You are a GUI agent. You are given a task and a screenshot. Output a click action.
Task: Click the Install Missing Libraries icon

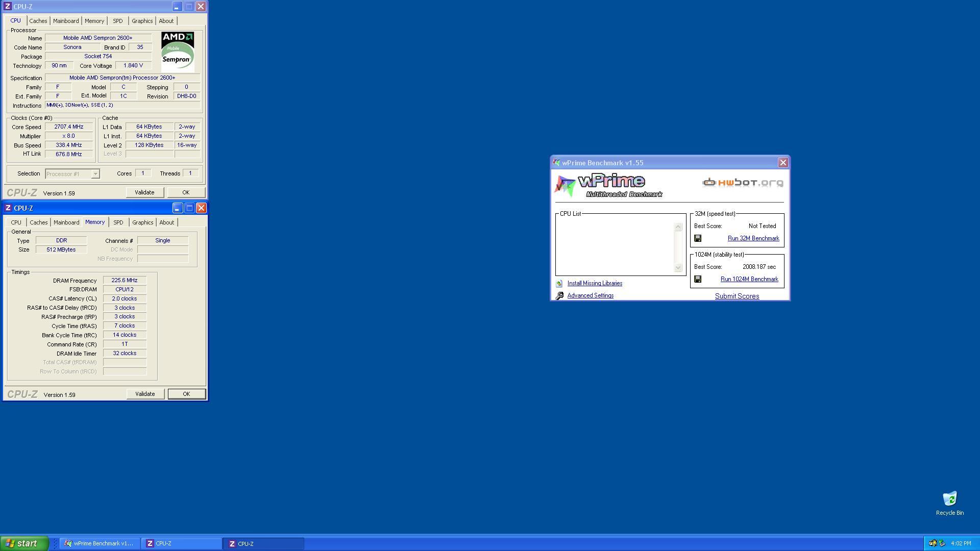[x=559, y=284]
